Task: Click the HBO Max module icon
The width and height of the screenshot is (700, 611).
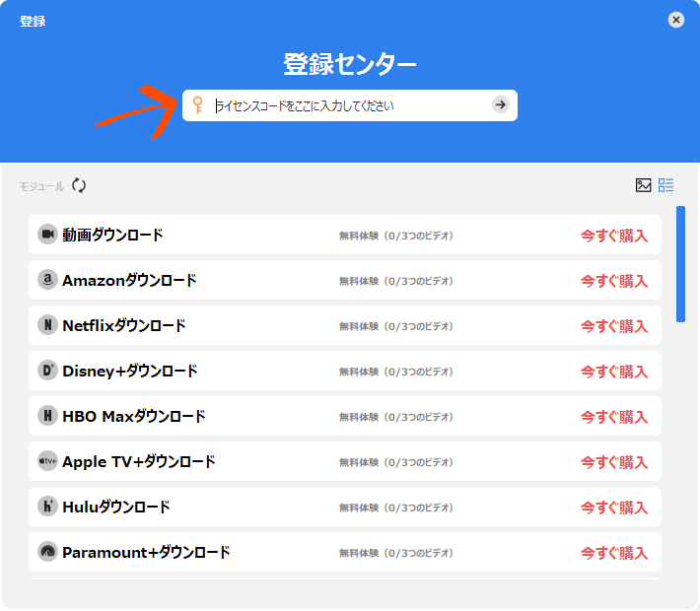Action: tap(47, 416)
